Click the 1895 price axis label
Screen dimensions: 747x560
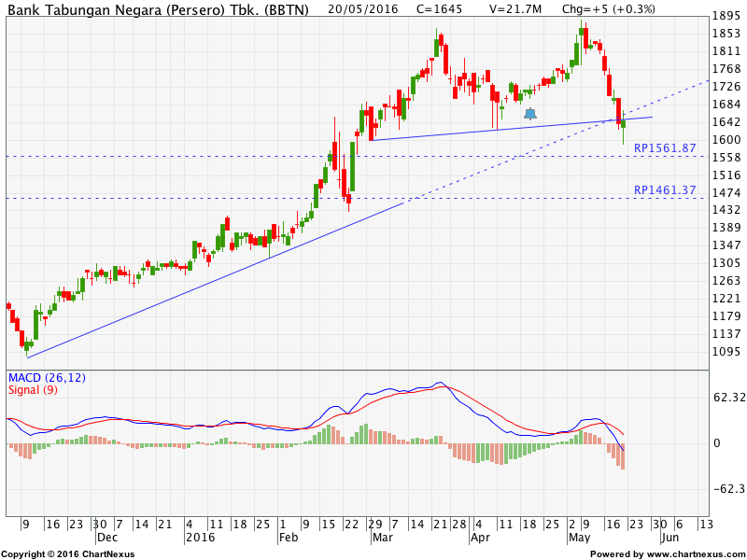(x=726, y=16)
